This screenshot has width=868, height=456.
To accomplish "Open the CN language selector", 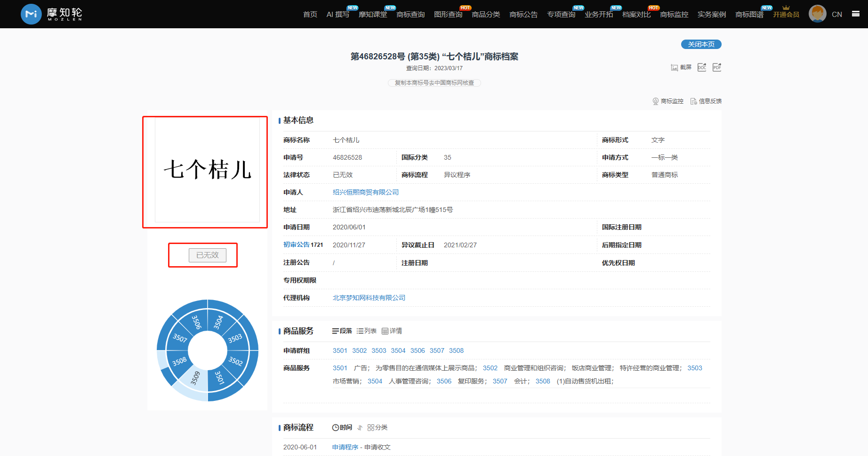I will click(x=836, y=15).
